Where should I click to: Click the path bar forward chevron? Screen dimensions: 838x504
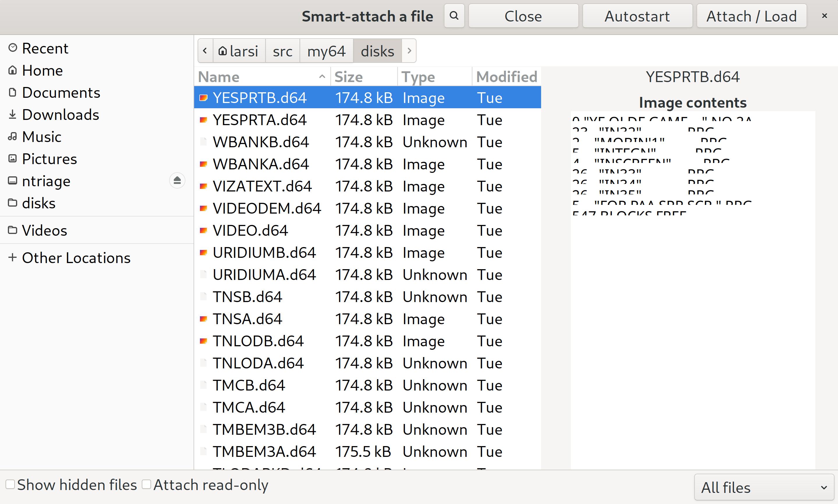[x=409, y=51]
